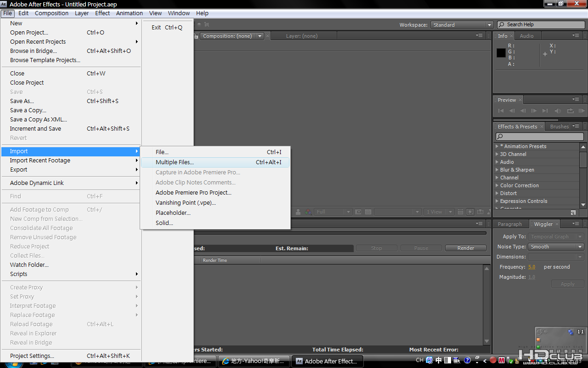Open Wiggler panel options menu

point(576,224)
